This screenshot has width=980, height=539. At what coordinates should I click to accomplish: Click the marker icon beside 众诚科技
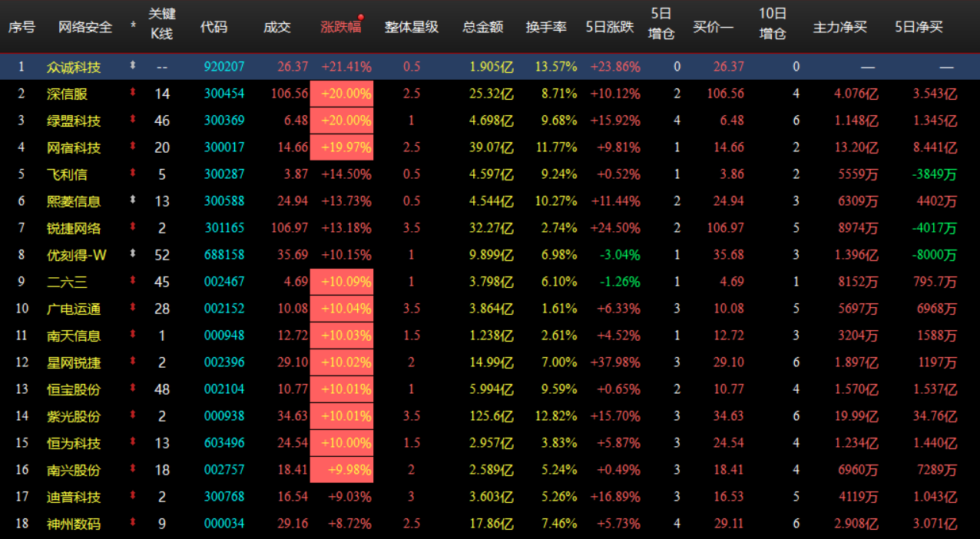[x=133, y=66]
